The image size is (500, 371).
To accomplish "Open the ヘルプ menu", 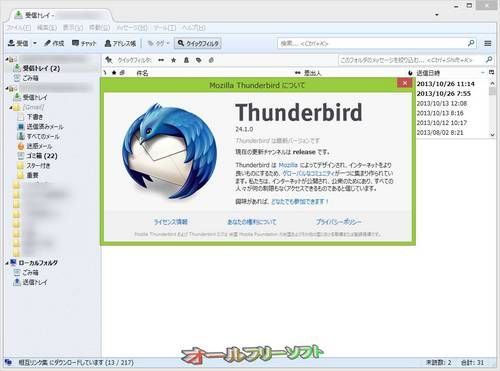I will click(193, 28).
